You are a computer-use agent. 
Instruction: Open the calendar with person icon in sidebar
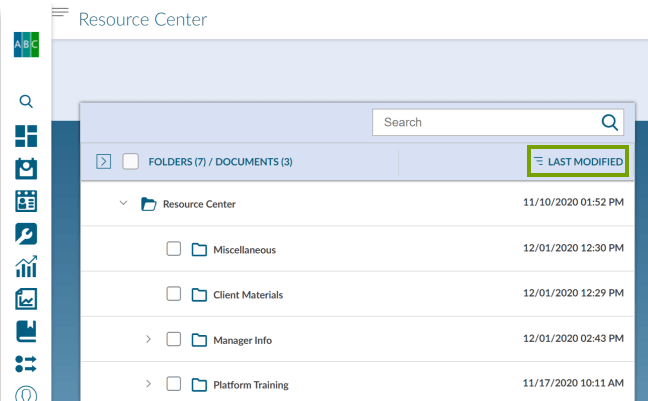tap(26, 169)
